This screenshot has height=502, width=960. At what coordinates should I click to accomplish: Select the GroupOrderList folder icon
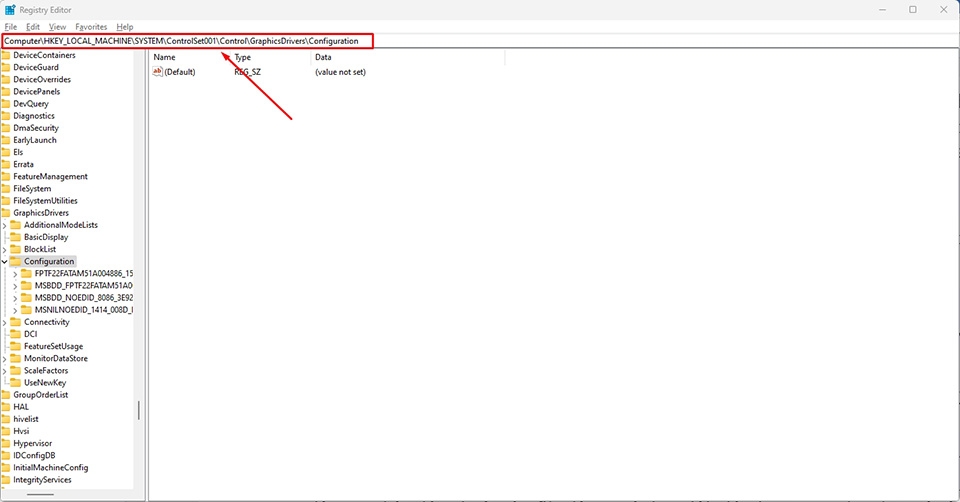(x=6, y=395)
